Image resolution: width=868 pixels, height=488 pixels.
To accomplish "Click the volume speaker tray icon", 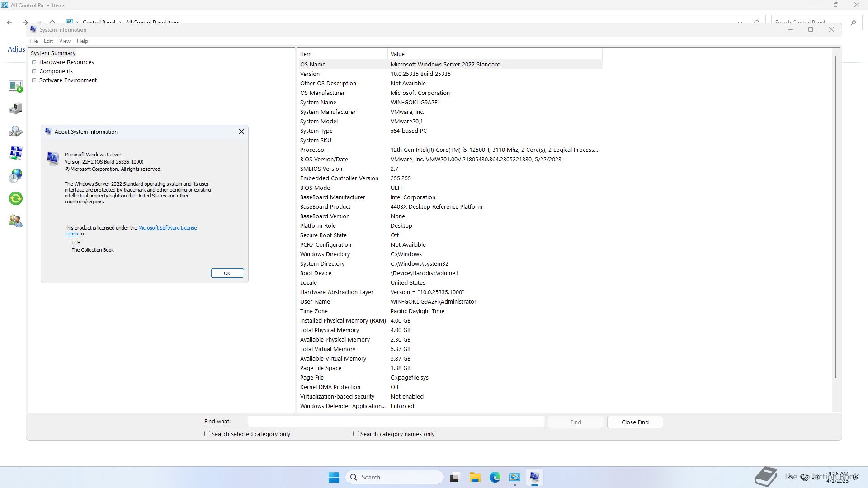I will [816, 477].
